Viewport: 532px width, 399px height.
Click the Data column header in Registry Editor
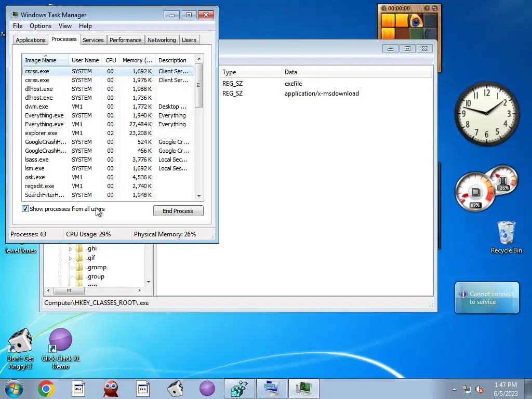point(356,72)
